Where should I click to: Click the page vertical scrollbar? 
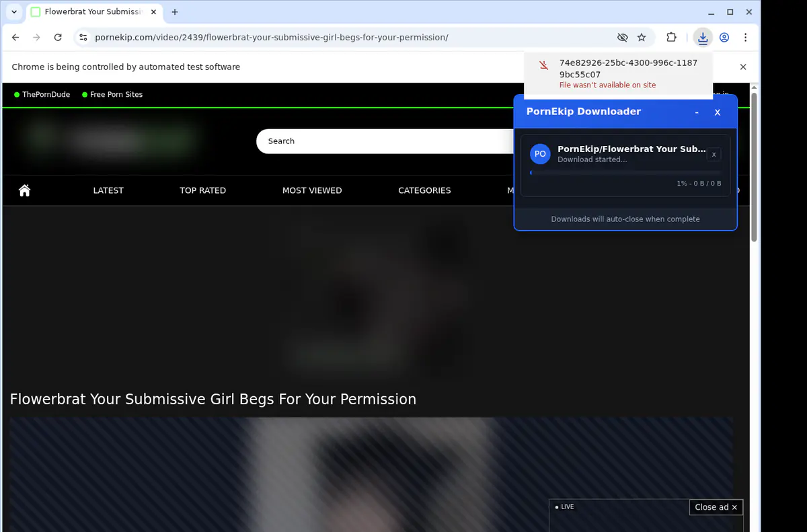pos(755,168)
